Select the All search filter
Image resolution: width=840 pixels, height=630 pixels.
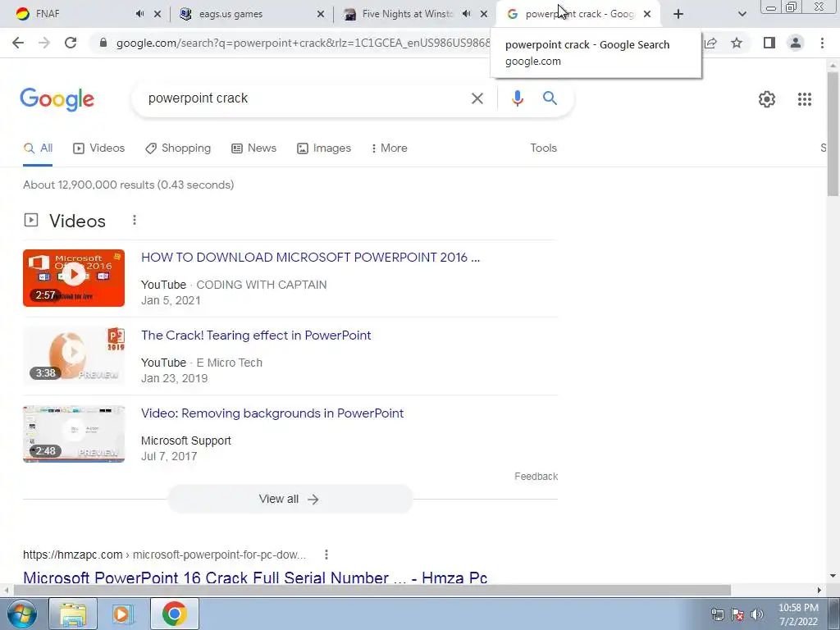click(x=38, y=148)
